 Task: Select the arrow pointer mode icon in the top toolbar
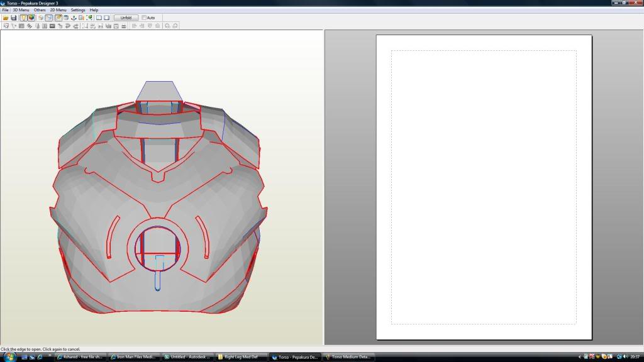[49, 18]
